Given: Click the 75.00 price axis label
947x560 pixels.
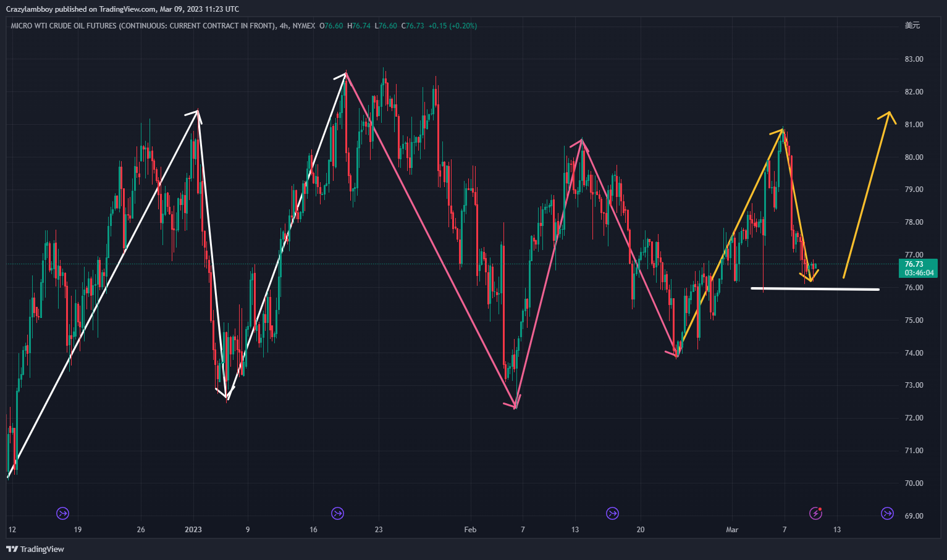Looking at the screenshot, I should tap(914, 320).
